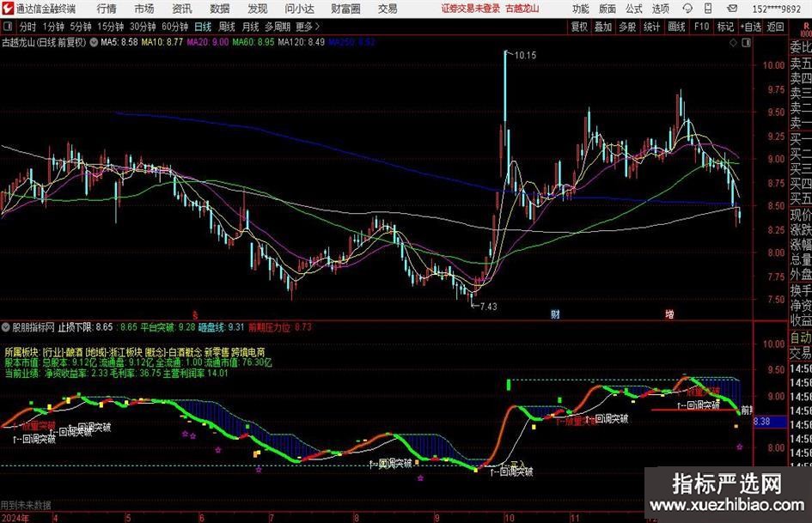Click the 砸盘线: 9.31 value

coord(221,327)
